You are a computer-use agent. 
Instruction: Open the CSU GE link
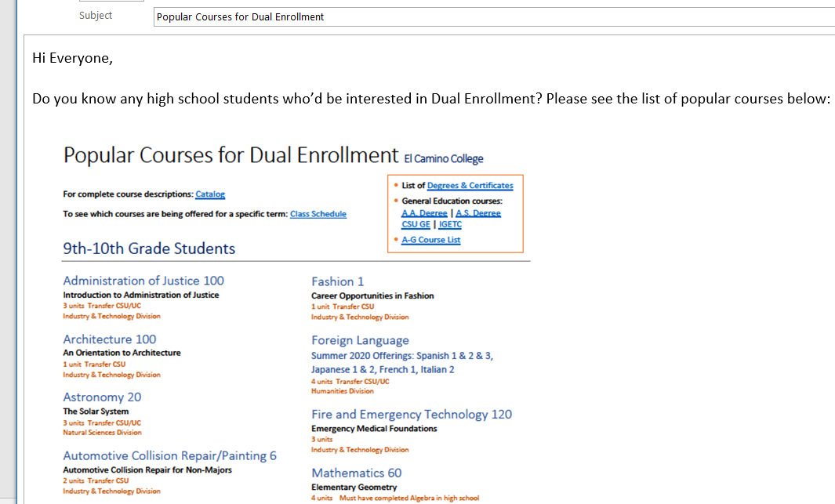tap(416, 224)
